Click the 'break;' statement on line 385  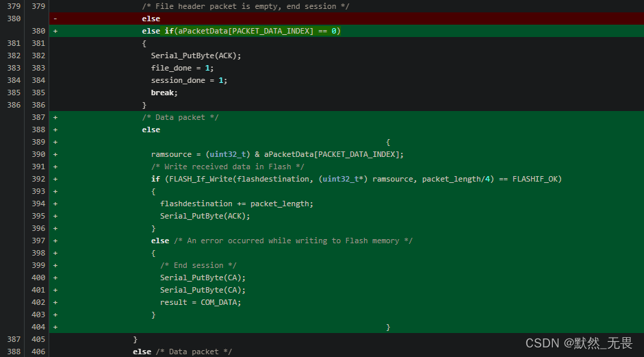pos(164,93)
